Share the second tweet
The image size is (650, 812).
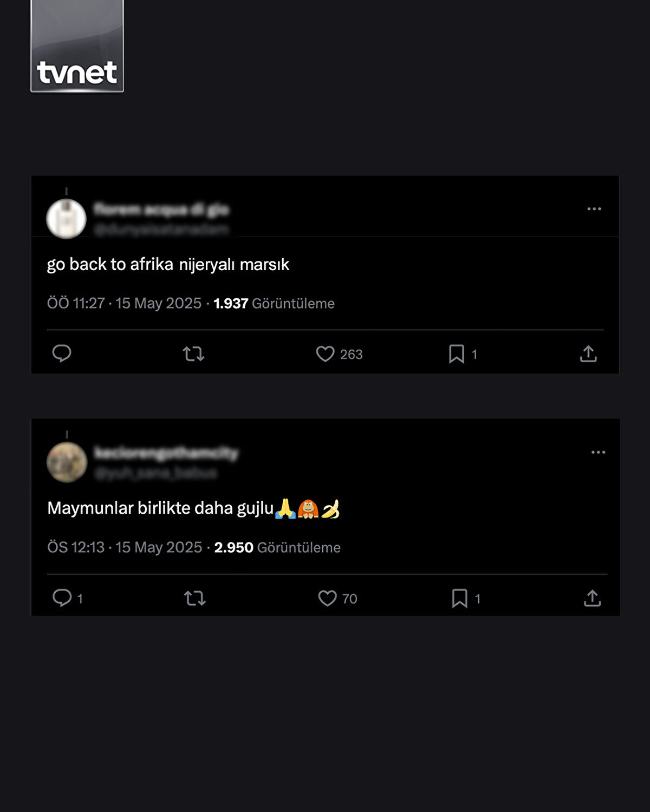click(592, 598)
